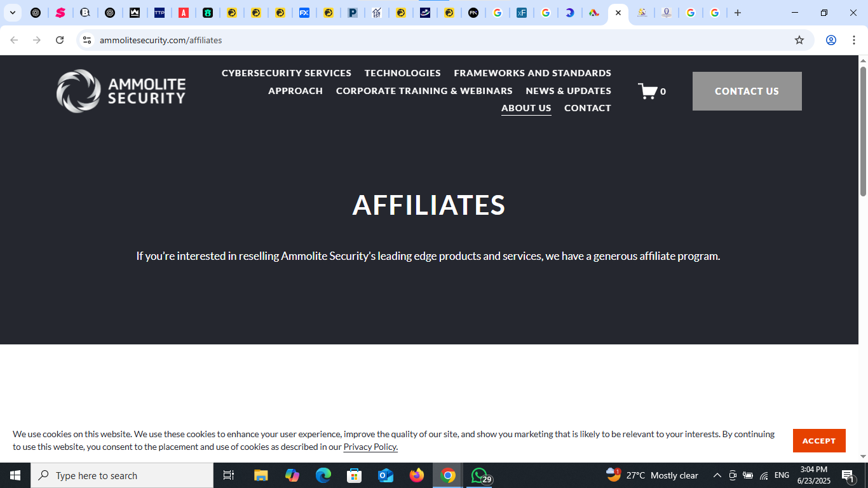Switch to the pink S tab

pos(60,13)
